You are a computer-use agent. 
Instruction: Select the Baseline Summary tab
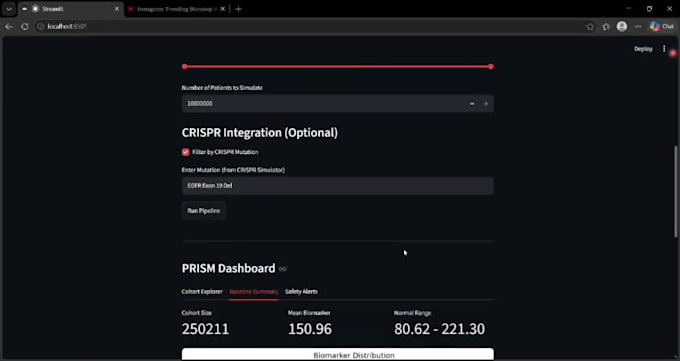click(254, 292)
